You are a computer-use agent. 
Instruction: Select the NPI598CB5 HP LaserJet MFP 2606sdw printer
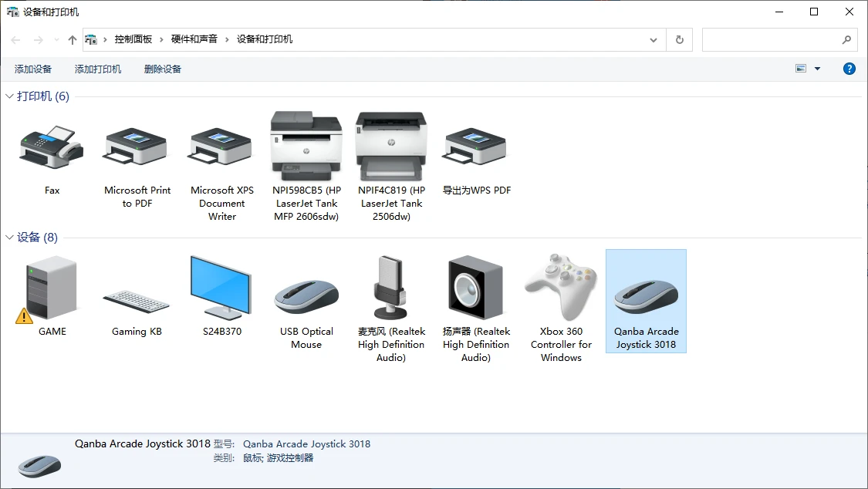click(306, 146)
